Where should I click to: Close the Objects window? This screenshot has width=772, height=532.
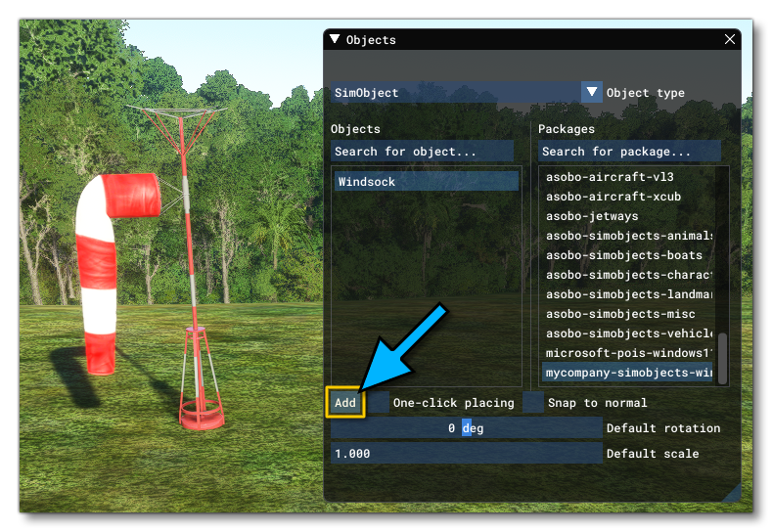(x=729, y=40)
